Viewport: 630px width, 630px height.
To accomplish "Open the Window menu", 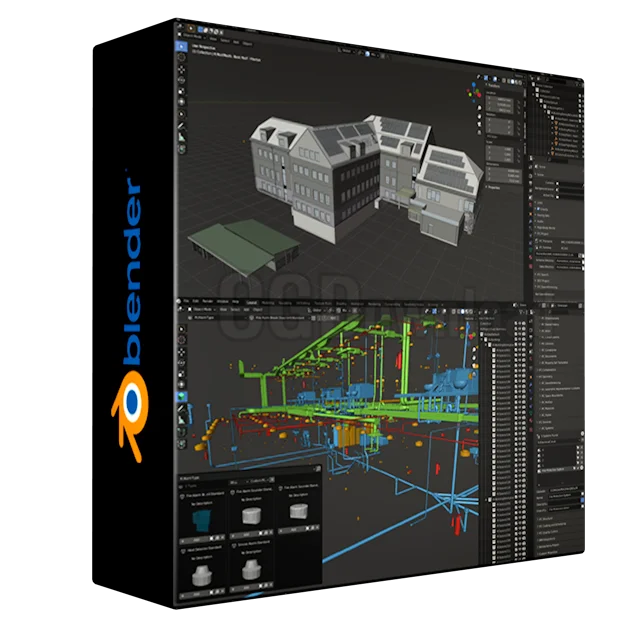I will click(223, 301).
